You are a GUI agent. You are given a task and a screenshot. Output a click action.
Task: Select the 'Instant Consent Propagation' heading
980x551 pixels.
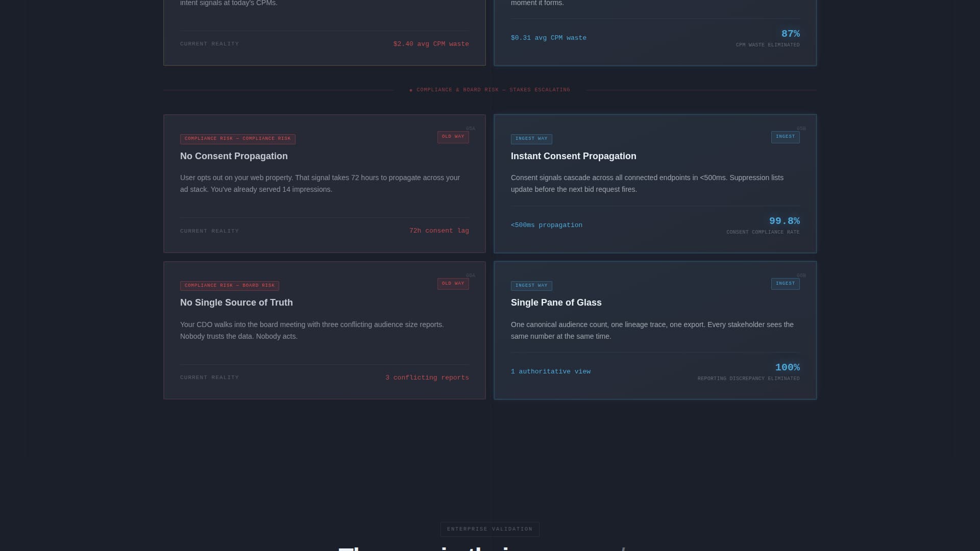click(573, 156)
